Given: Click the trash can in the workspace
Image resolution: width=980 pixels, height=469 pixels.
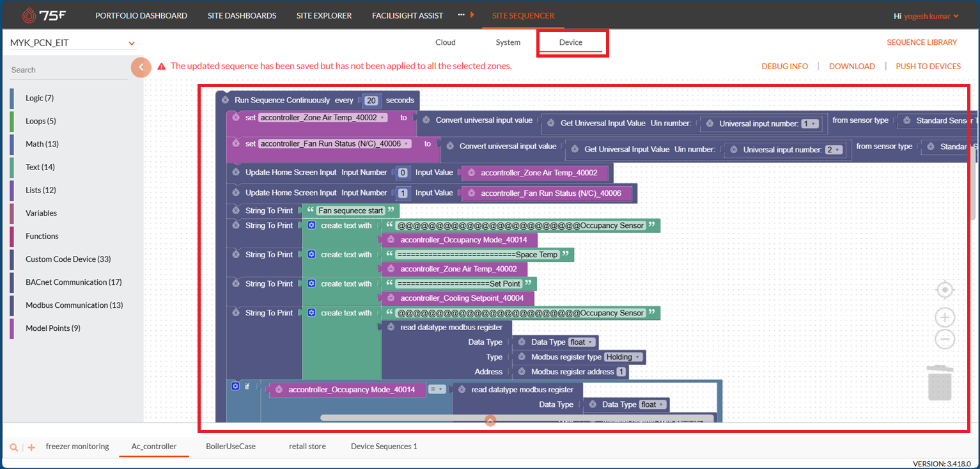Looking at the screenshot, I should pyautogui.click(x=940, y=383).
